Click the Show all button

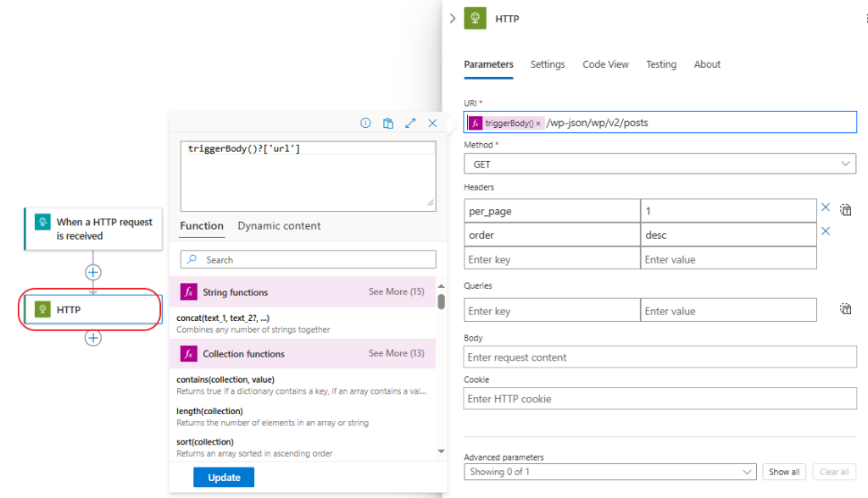784,472
